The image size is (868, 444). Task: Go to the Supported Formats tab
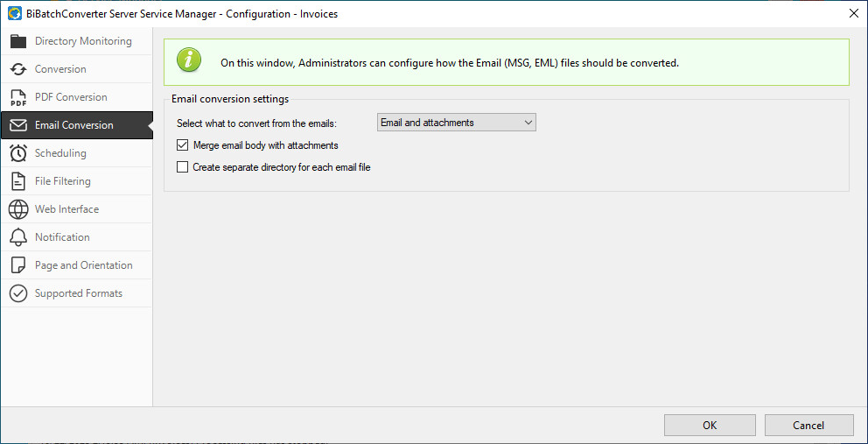(78, 293)
